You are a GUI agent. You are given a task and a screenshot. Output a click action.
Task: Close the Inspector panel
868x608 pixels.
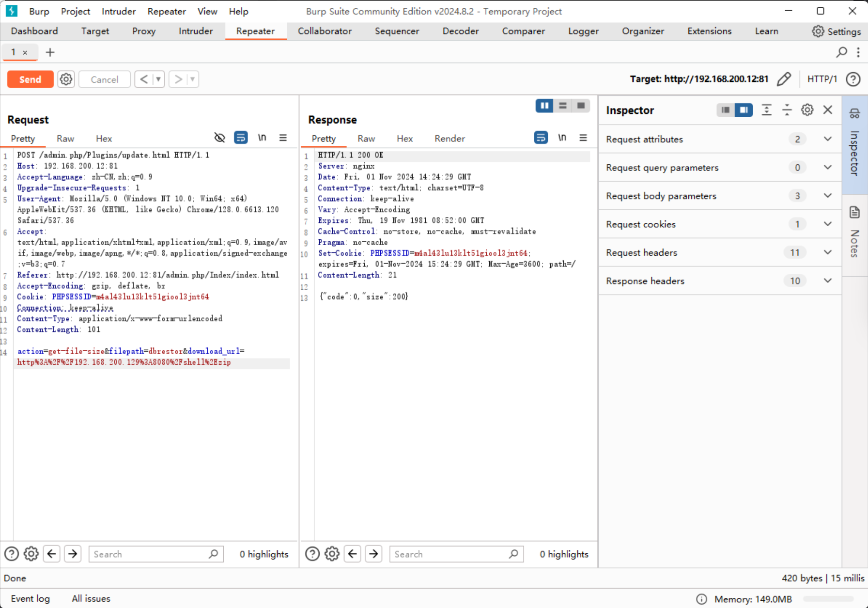pyautogui.click(x=828, y=110)
